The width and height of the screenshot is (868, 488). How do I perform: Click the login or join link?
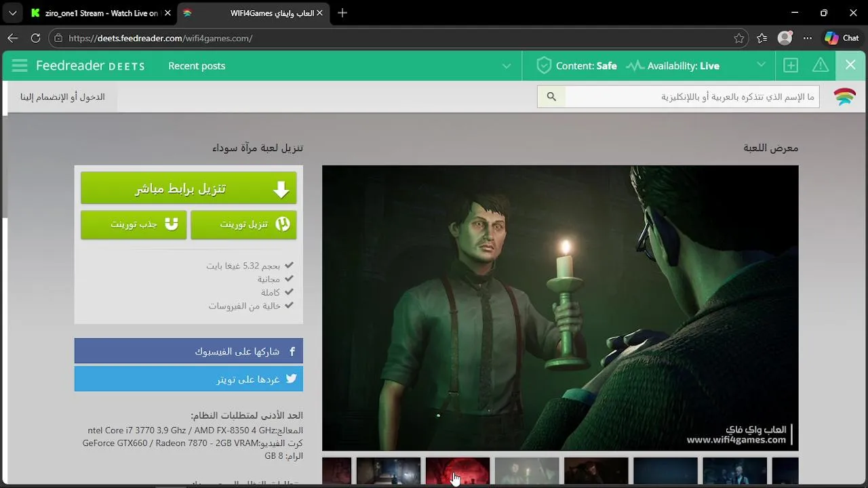pyautogui.click(x=62, y=97)
